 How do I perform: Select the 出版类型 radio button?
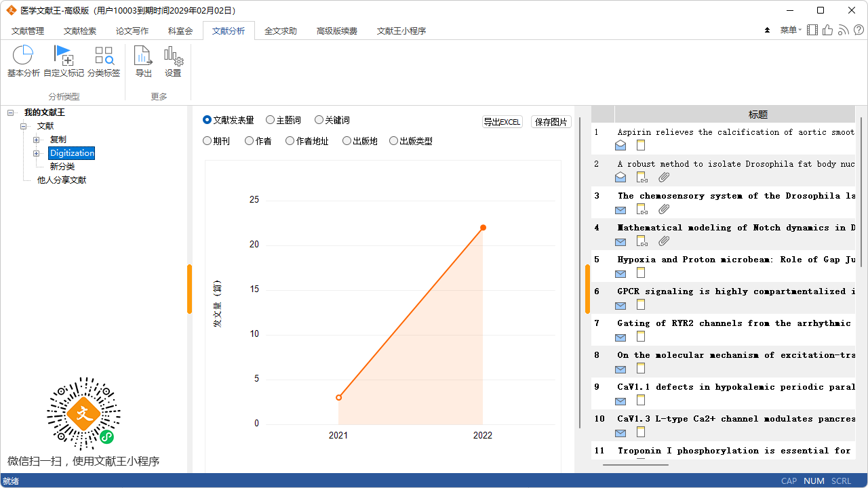(x=393, y=140)
